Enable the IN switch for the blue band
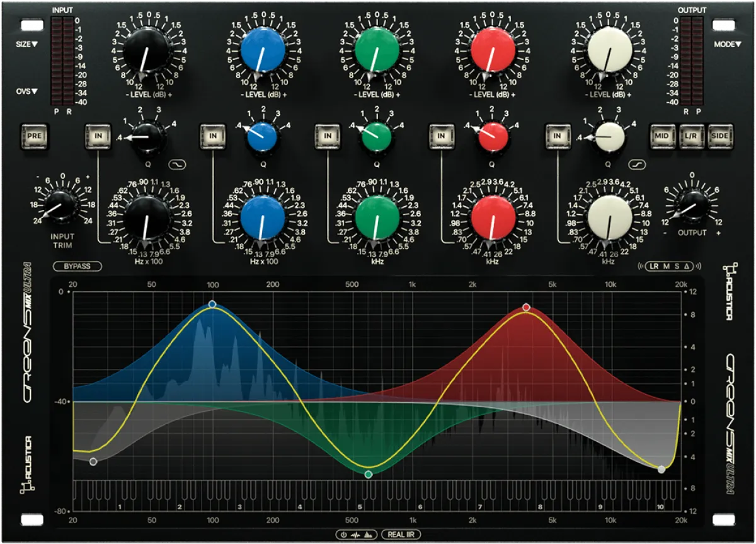This screenshot has height=544, width=756. pyautogui.click(x=213, y=134)
